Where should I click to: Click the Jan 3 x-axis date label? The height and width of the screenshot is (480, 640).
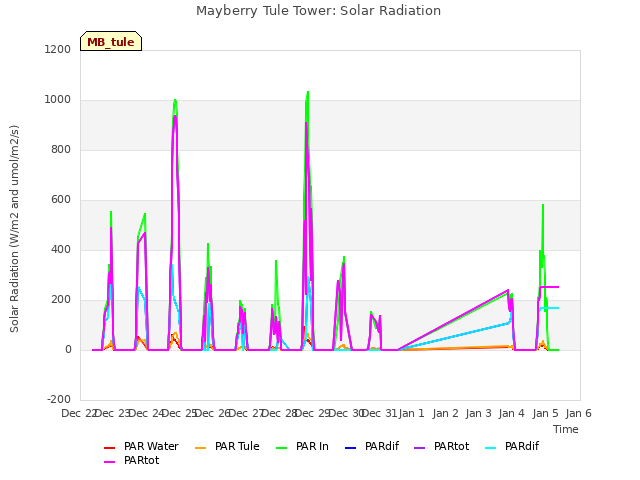pos(479,413)
